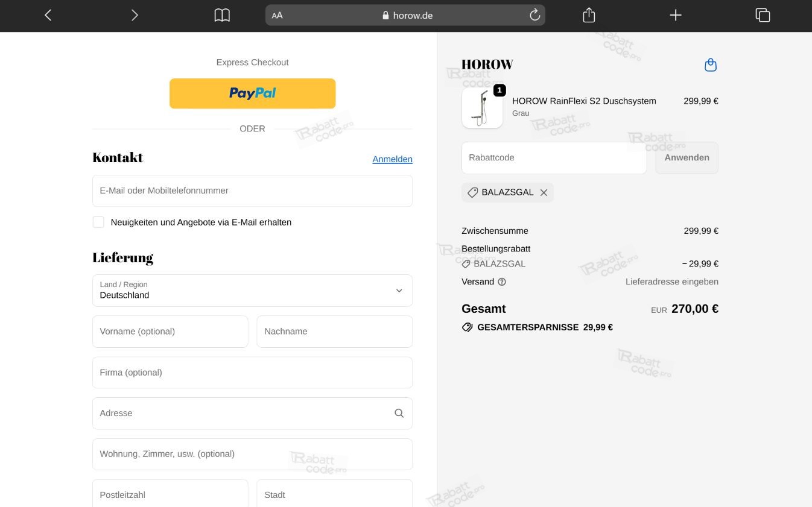Open the Safari share sheet icon
812x507 pixels.
pyautogui.click(x=589, y=15)
